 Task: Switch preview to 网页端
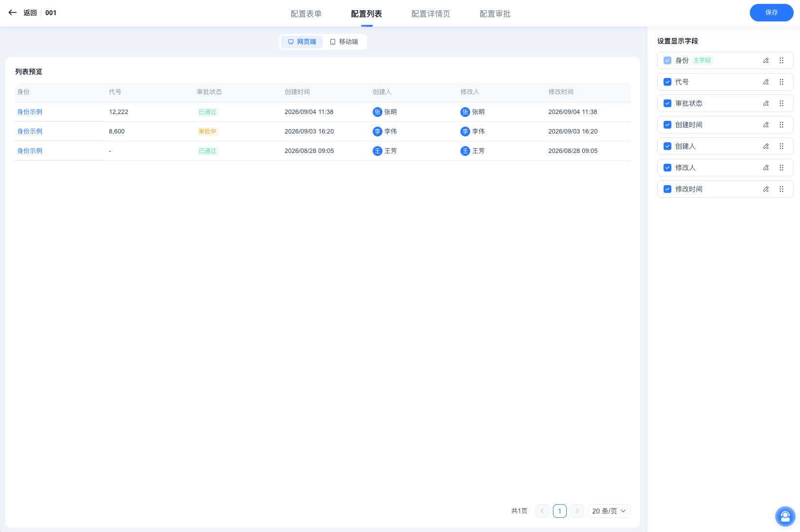click(302, 42)
